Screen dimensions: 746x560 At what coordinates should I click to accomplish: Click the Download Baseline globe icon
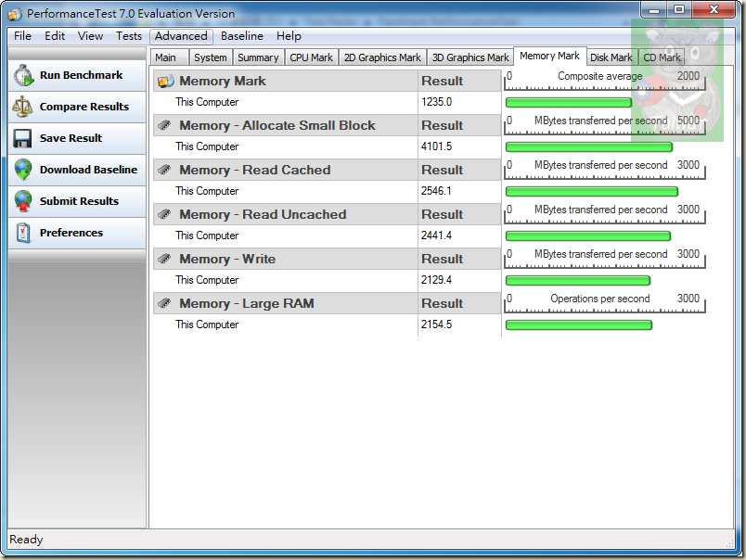23,170
